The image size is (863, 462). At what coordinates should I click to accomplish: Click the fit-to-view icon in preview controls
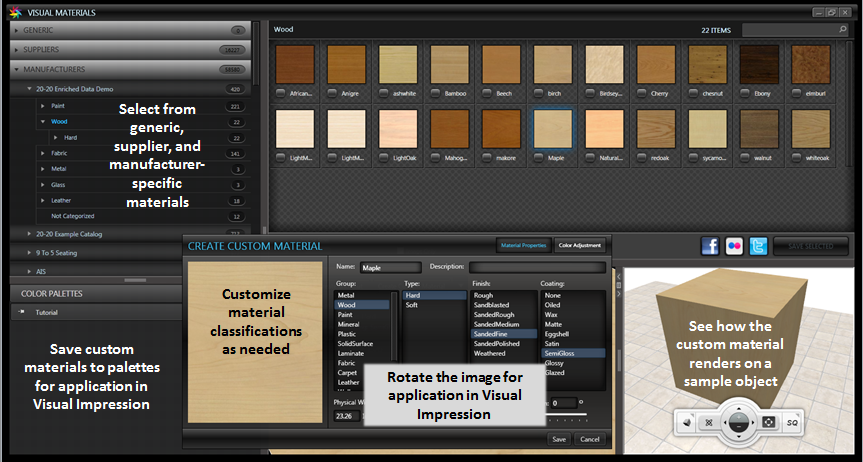768,422
